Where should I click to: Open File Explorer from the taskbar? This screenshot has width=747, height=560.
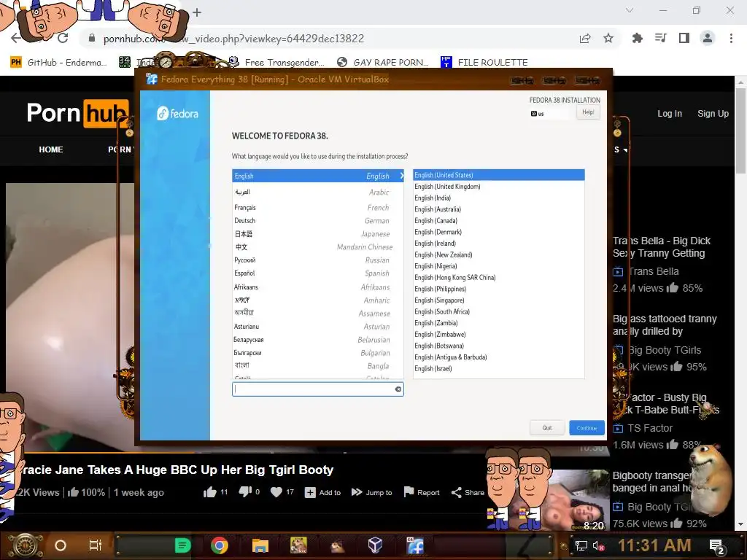point(260,545)
